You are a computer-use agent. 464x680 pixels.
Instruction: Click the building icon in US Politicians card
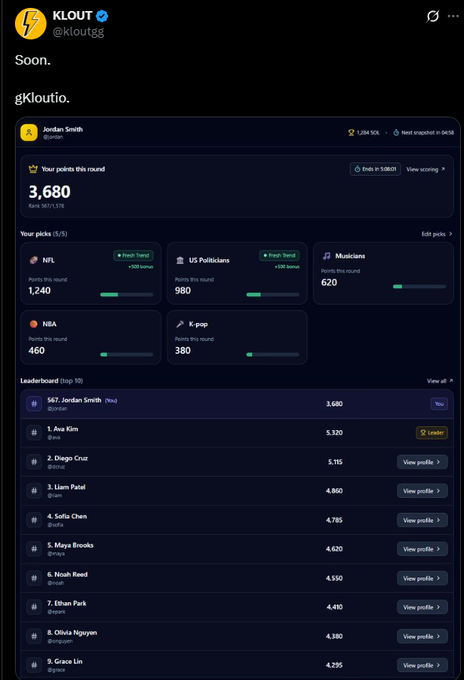tap(180, 260)
